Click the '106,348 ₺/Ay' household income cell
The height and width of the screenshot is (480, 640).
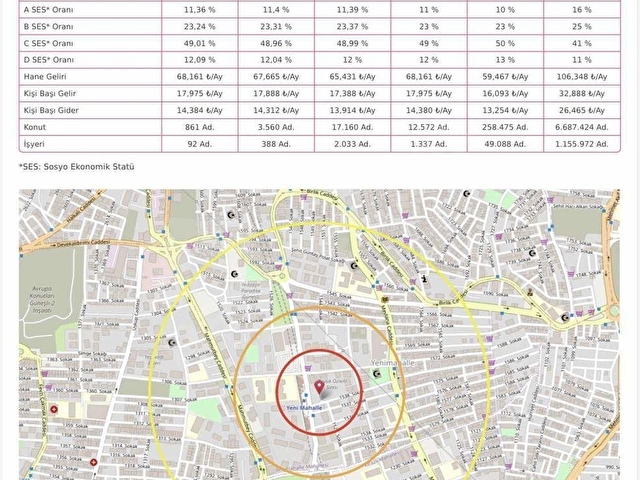pos(582,77)
